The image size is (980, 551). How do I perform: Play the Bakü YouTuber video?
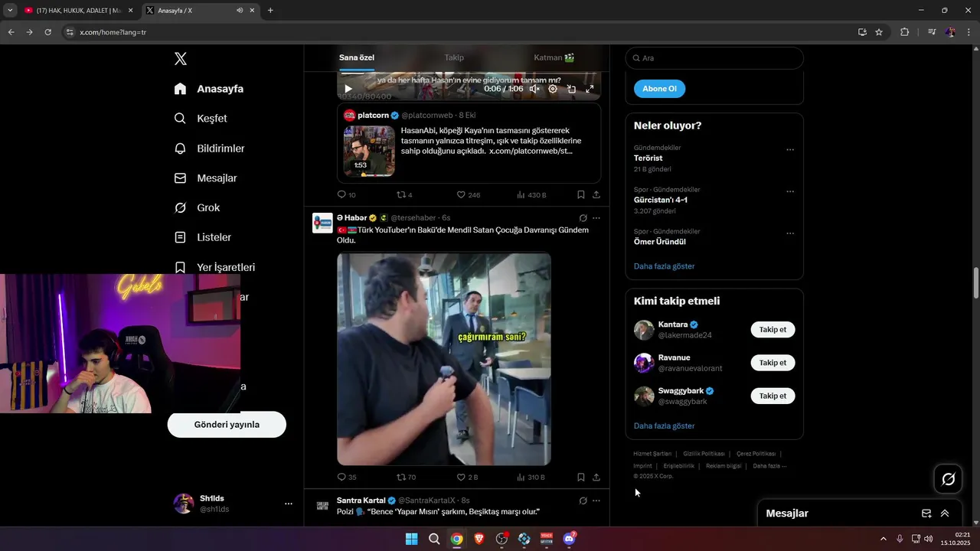pyautogui.click(x=444, y=359)
